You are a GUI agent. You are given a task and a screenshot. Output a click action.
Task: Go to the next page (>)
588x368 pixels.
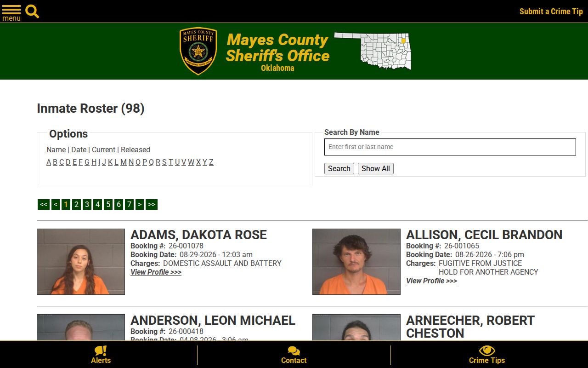[x=140, y=204]
